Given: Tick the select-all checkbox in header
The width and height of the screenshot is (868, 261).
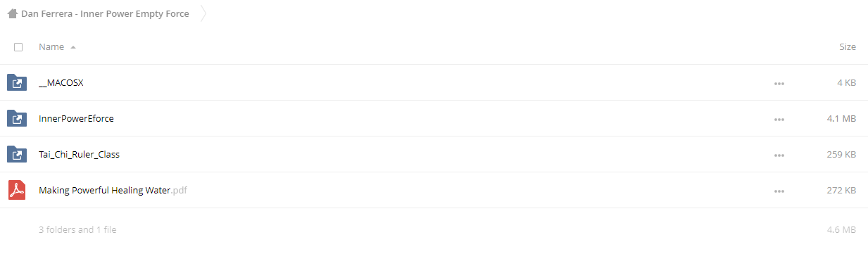Looking at the screenshot, I should tap(18, 47).
